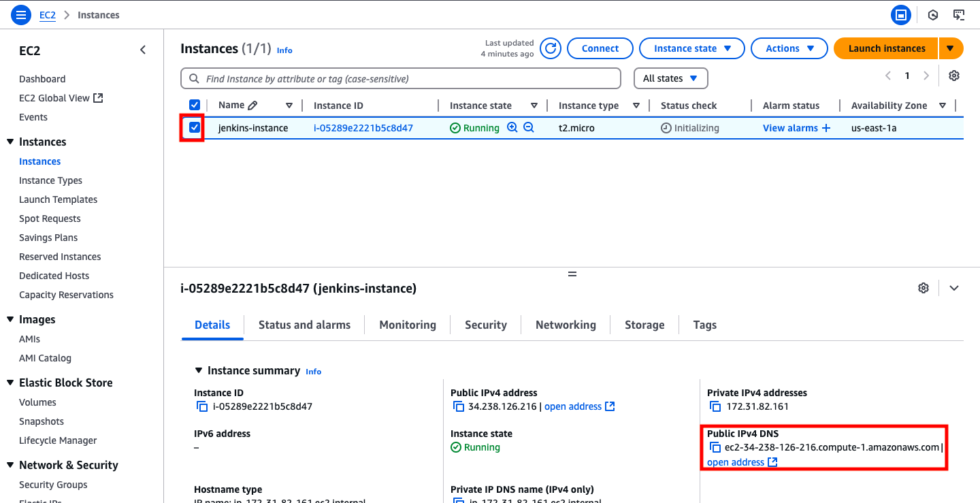This screenshot has width=980, height=503.
Task: Click the EC2 breadcrumb link
Action: coord(48,14)
